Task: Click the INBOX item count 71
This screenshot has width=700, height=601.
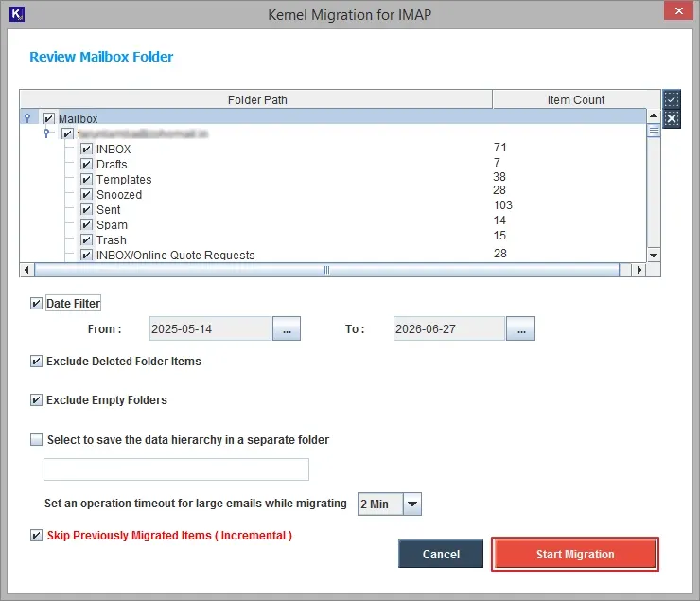Action: pyautogui.click(x=500, y=148)
